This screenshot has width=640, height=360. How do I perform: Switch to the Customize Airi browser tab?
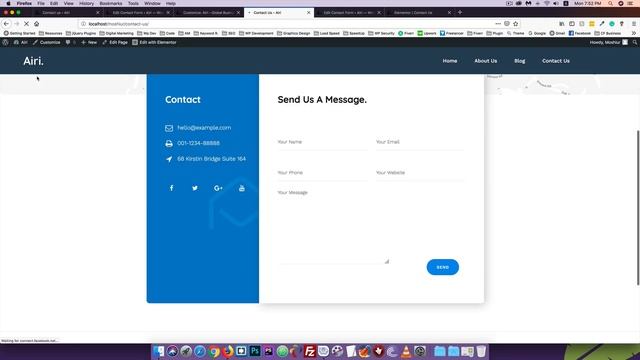208,13
